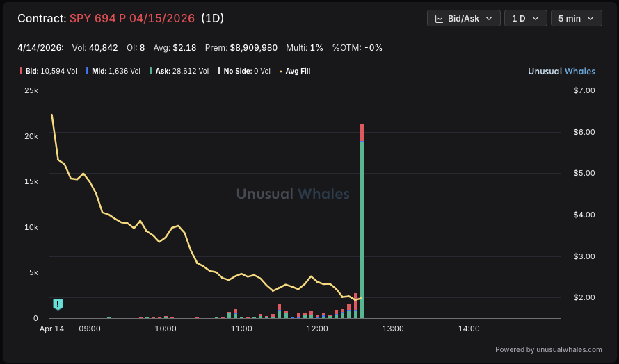This screenshot has height=364, width=619.
Task: Toggle the No Side volume legend entry
Action: pyautogui.click(x=244, y=72)
